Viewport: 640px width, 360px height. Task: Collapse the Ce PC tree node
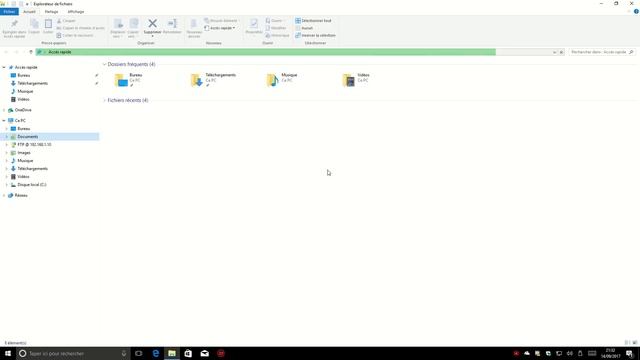[4, 121]
